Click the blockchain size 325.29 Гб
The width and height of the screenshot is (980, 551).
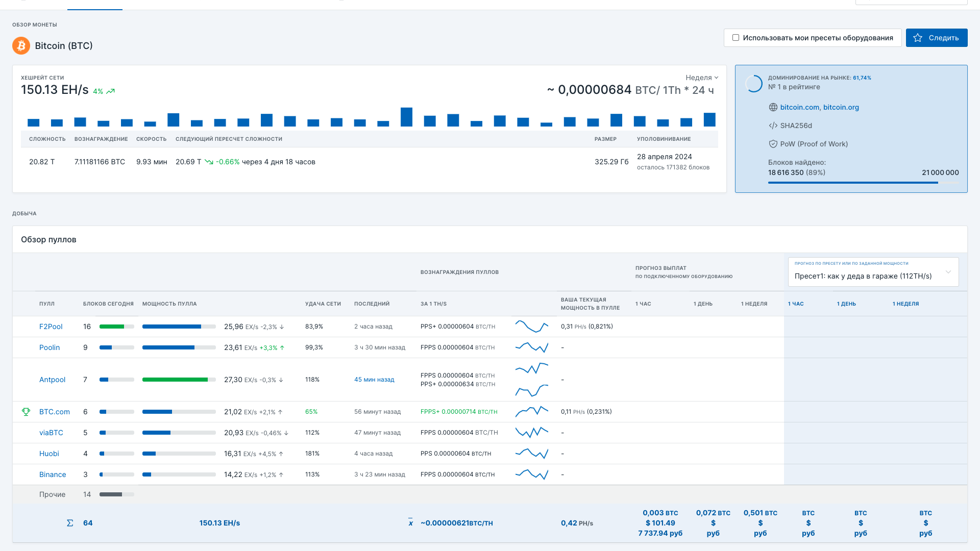pyautogui.click(x=611, y=162)
